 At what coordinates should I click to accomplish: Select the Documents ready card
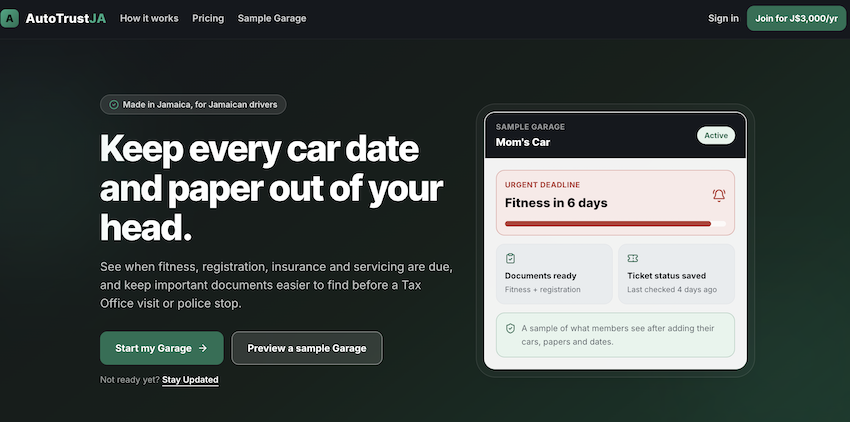pos(554,273)
